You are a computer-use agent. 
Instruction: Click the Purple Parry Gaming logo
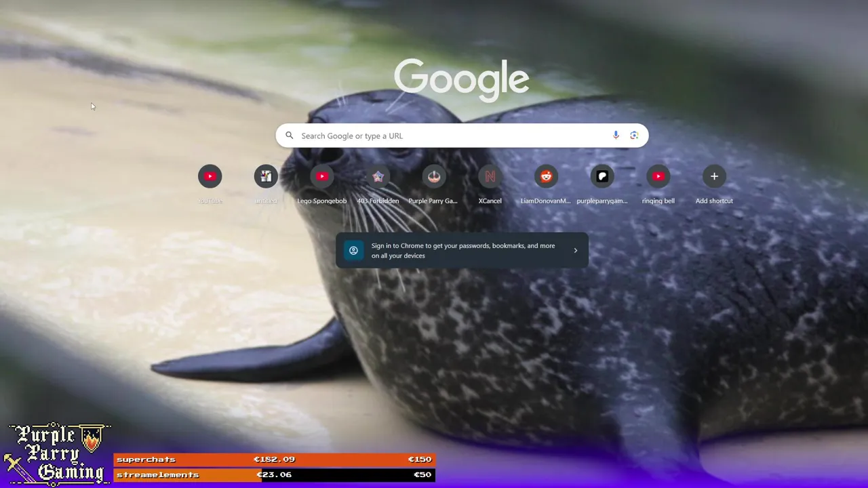click(x=57, y=454)
